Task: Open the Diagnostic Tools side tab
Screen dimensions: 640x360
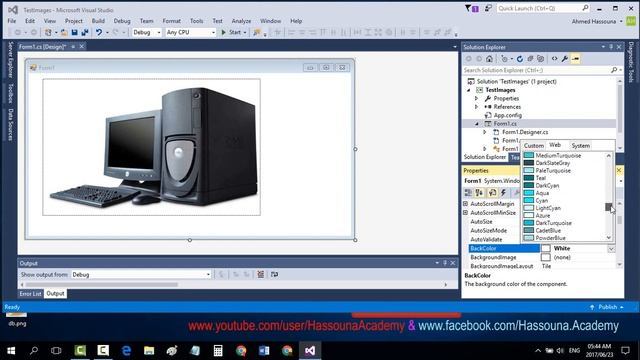Action: pos(631,62)
